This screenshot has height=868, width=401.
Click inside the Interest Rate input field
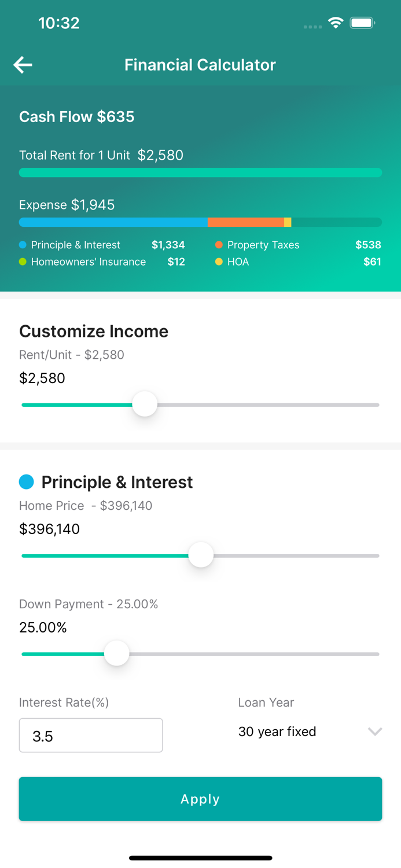coord(91,735)
